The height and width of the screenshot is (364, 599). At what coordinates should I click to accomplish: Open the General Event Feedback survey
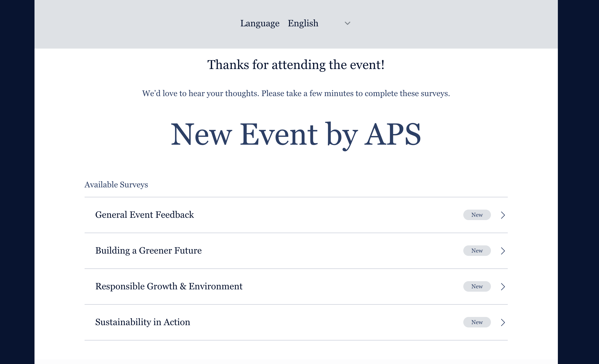(144, 215)
